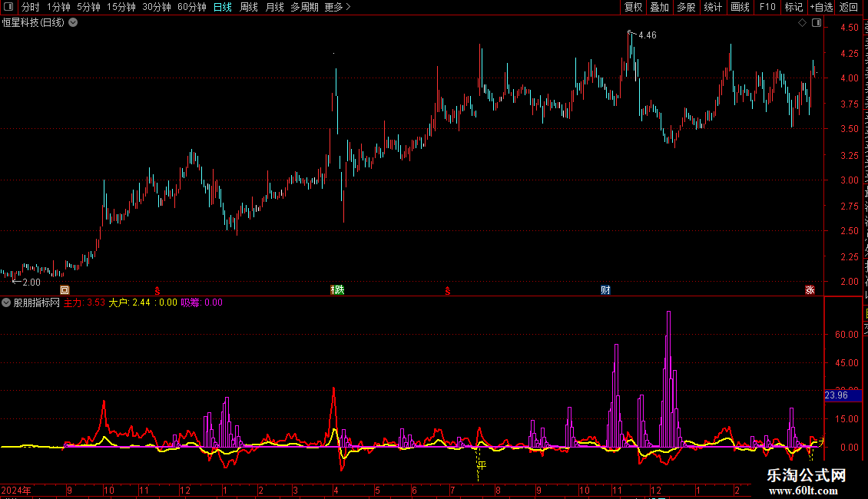Viewport: 868px width, 499px height.
Task: Click the red S marker near July
Action: [447, 290]
